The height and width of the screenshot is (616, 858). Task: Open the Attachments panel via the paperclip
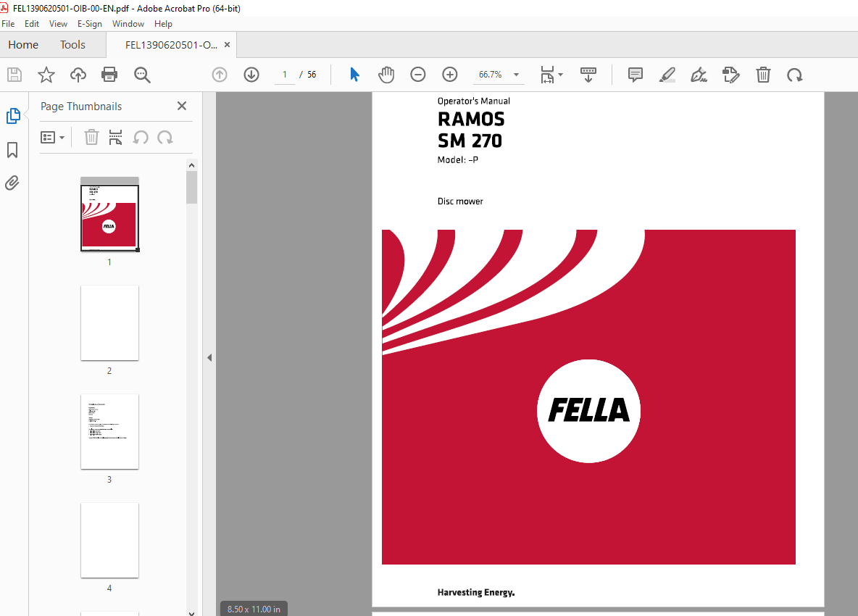coord(12,183)
